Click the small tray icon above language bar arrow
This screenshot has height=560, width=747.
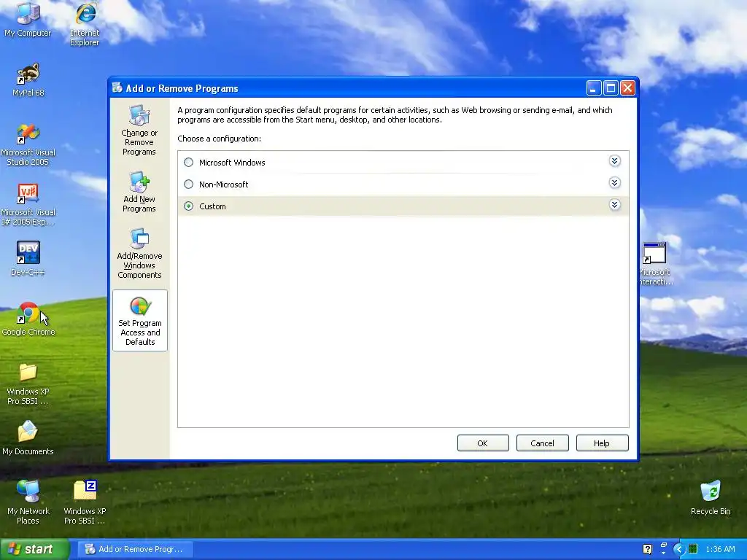(664, 545)
